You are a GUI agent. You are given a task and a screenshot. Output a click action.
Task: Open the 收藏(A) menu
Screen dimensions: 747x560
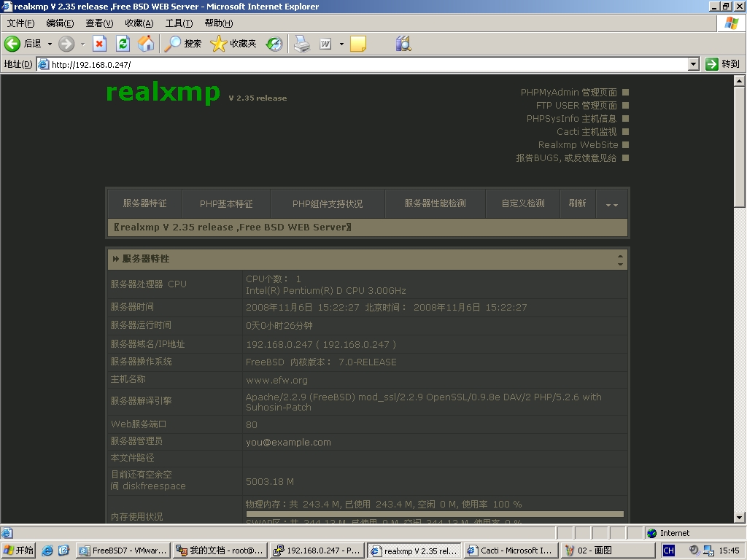tap(139, 23)
